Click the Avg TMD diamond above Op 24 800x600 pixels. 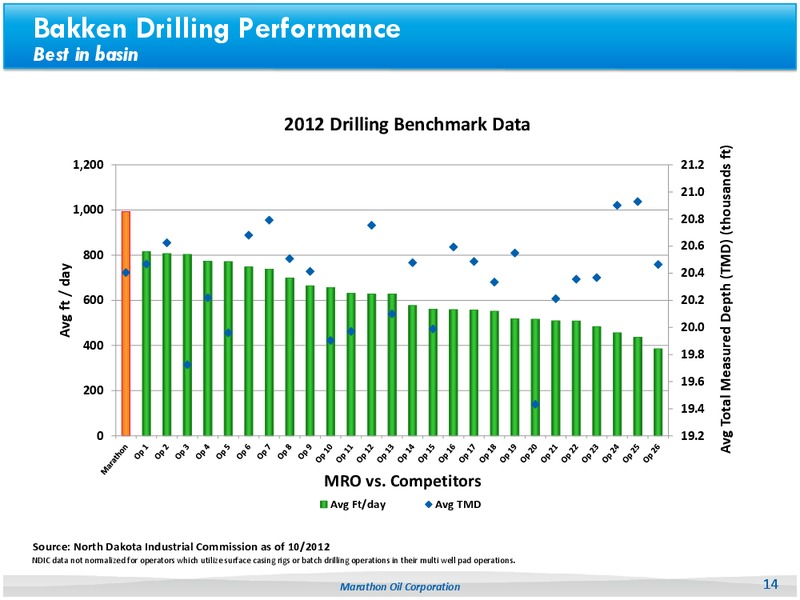tap(617, 205)
